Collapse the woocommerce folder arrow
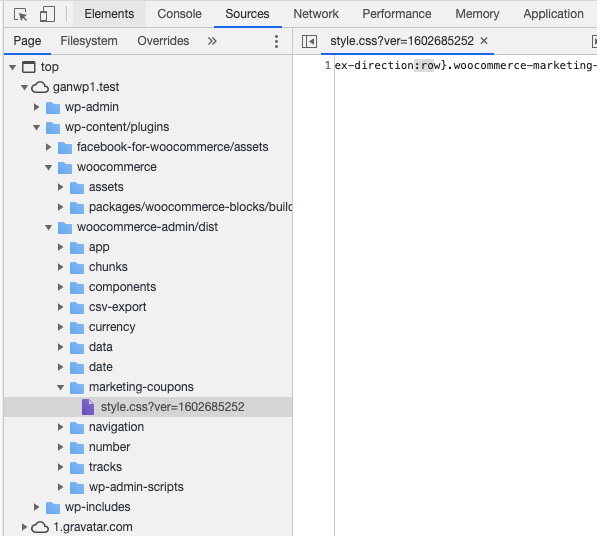This screenshot has height=536, width=597. pyautogui.click(x=48, y=168)
